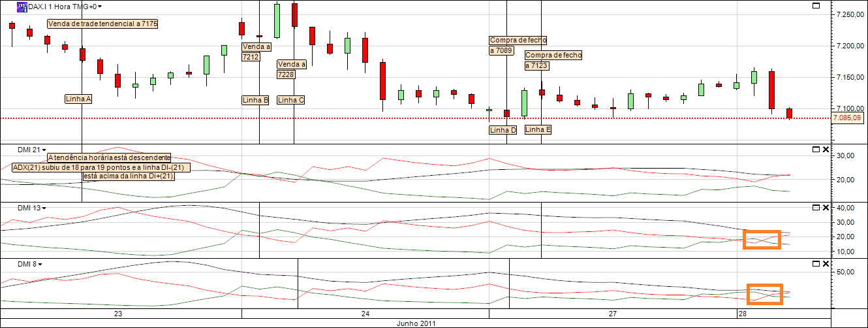Maximize the DMI 8 indicator panel
The image size is (868, 328).
(x=815, y=263)
